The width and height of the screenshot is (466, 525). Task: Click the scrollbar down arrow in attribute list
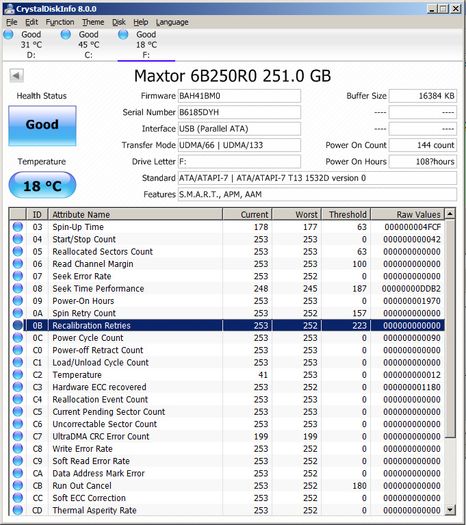(450, 510)
